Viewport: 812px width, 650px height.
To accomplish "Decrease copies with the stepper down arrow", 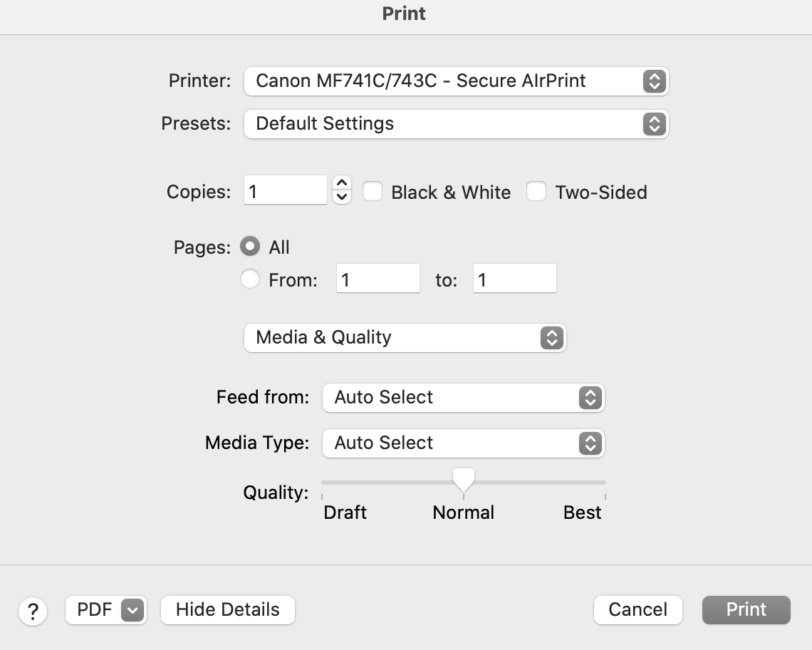I will point(343,197).
